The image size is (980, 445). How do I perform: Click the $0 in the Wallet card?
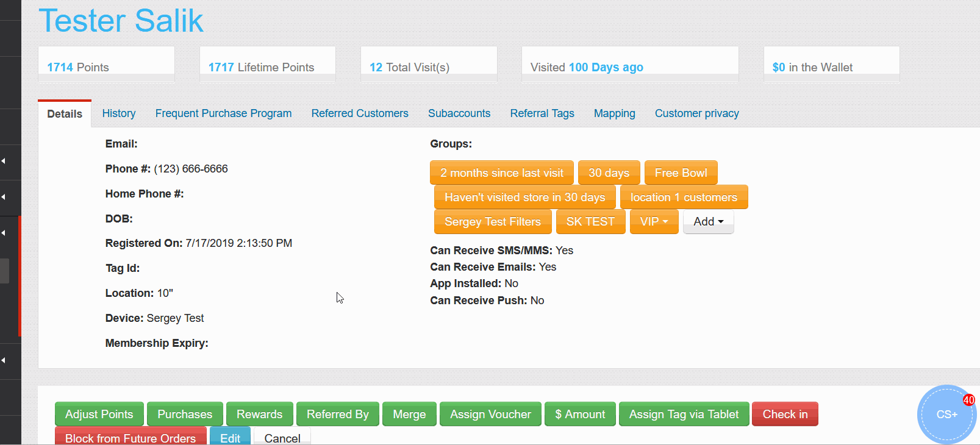832,65
